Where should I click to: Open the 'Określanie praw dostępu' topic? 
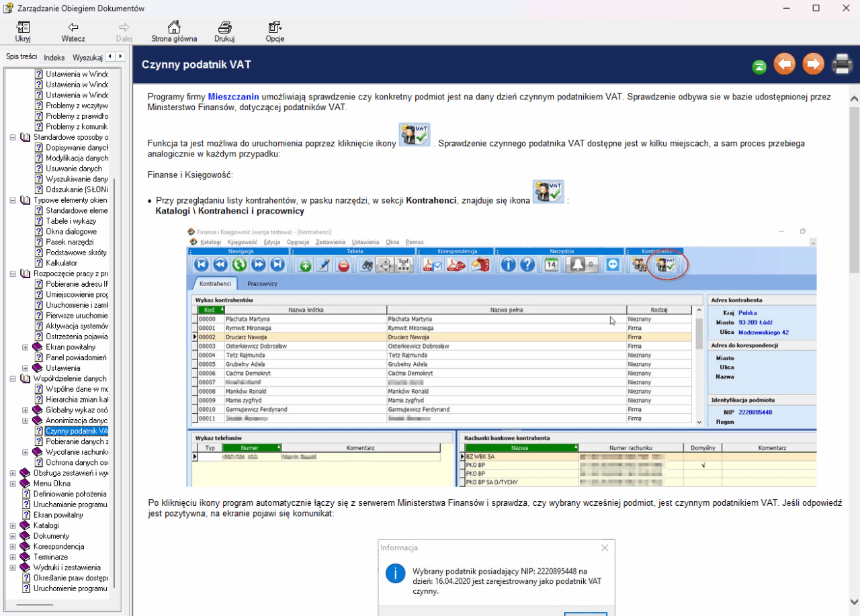(70, 578)
